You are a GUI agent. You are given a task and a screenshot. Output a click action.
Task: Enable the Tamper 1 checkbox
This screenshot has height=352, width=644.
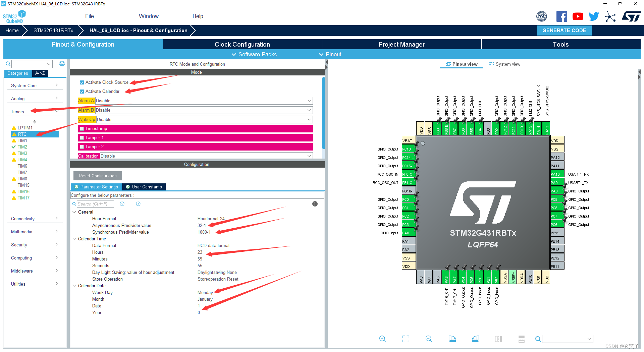tap(82, 138)
